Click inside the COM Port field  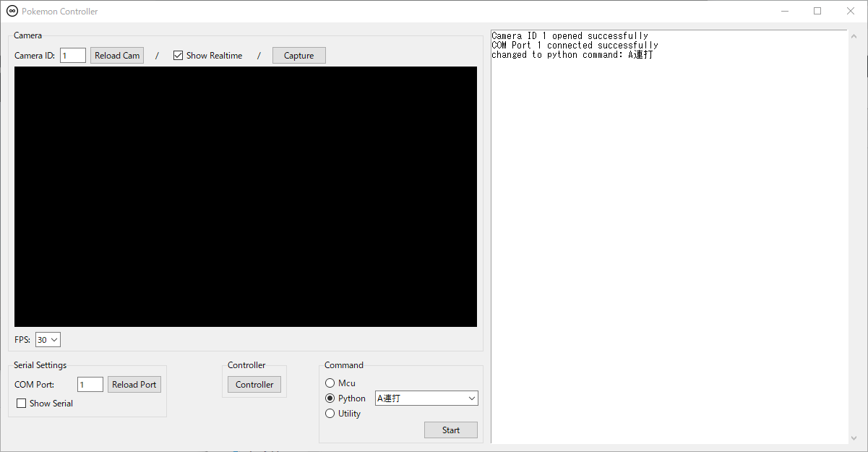click(x=90, y=384)
